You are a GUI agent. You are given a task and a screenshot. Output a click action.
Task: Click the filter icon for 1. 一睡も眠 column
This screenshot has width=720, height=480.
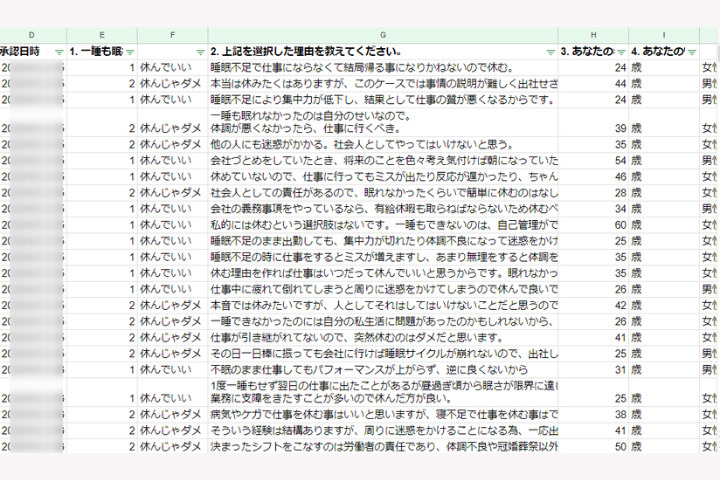click(x=130, y=51)
